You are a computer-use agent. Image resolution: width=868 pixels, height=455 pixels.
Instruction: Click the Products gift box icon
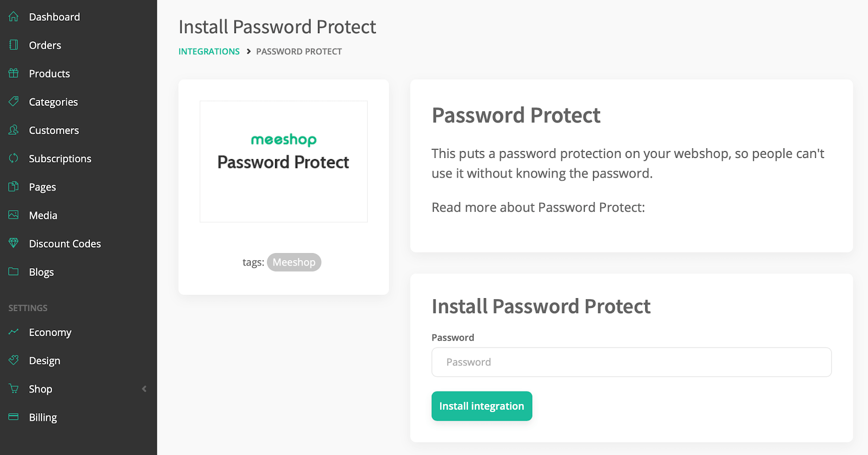(14, 73)
